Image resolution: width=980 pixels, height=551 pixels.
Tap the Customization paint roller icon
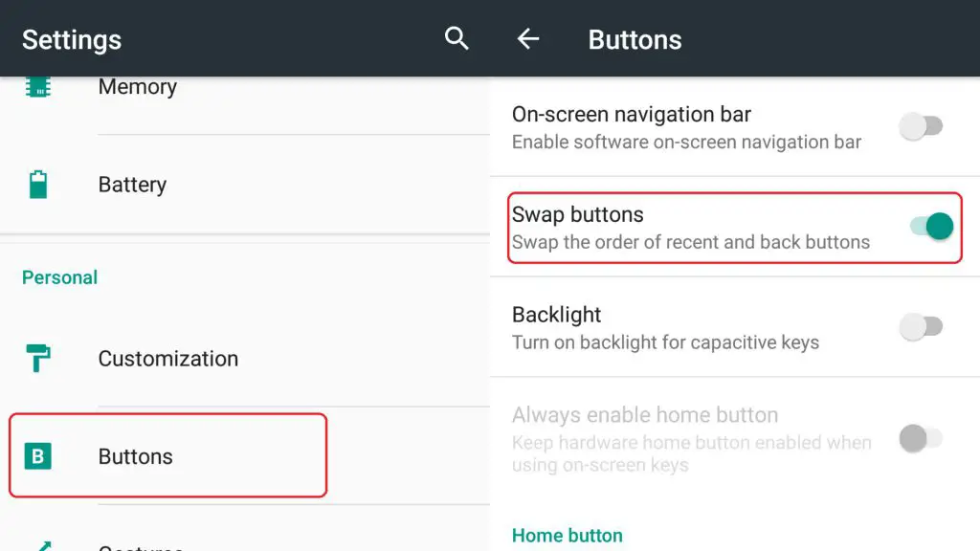(x=37, y=358)
